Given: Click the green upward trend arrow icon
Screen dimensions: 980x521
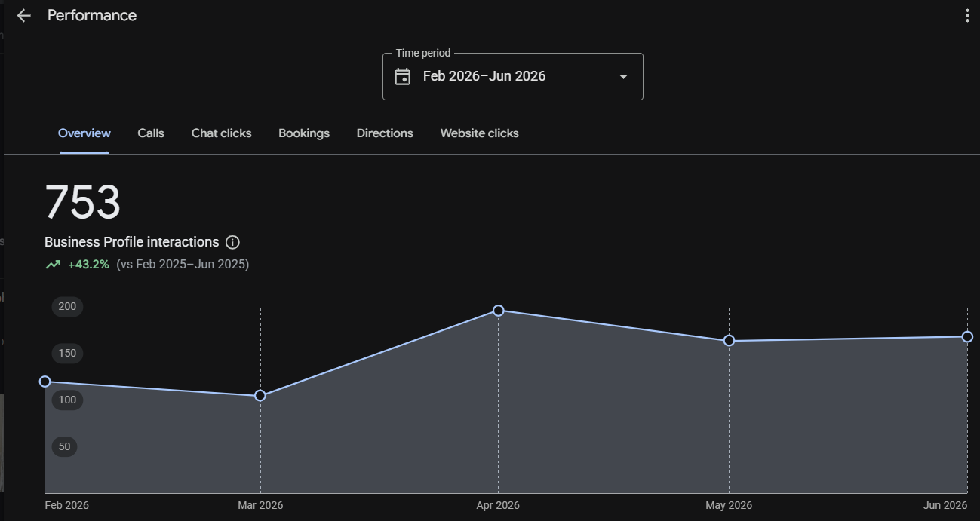Looking at the screenshot, I should (x=53, y=265).
